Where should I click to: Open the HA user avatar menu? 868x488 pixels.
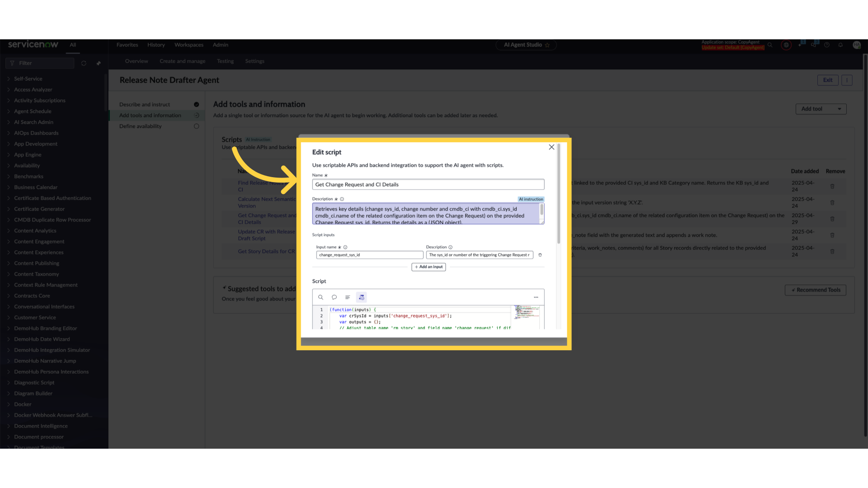[x=856, y=45]
